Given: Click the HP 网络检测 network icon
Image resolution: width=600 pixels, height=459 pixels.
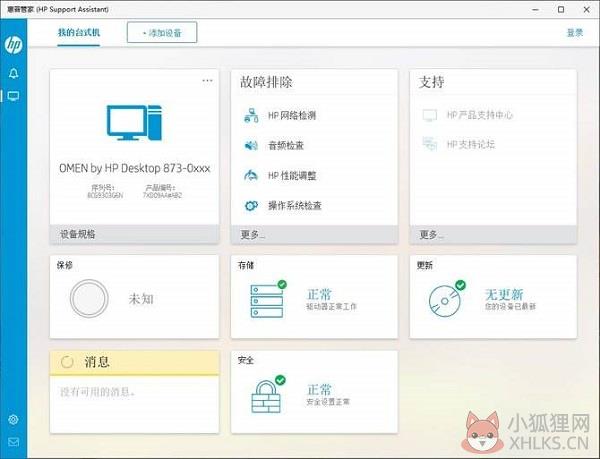Looking at the screenshot, I should [251, 115].
